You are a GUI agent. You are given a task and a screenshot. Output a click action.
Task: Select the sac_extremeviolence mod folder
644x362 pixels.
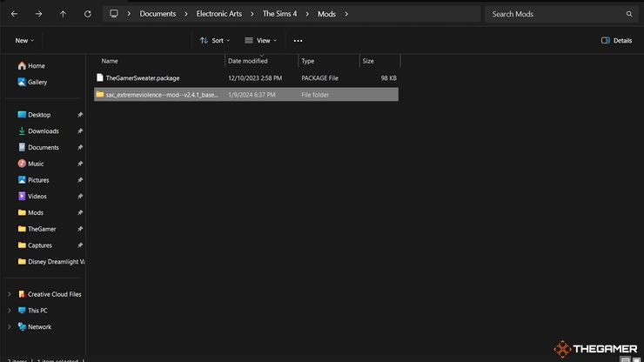pos(246,95)
